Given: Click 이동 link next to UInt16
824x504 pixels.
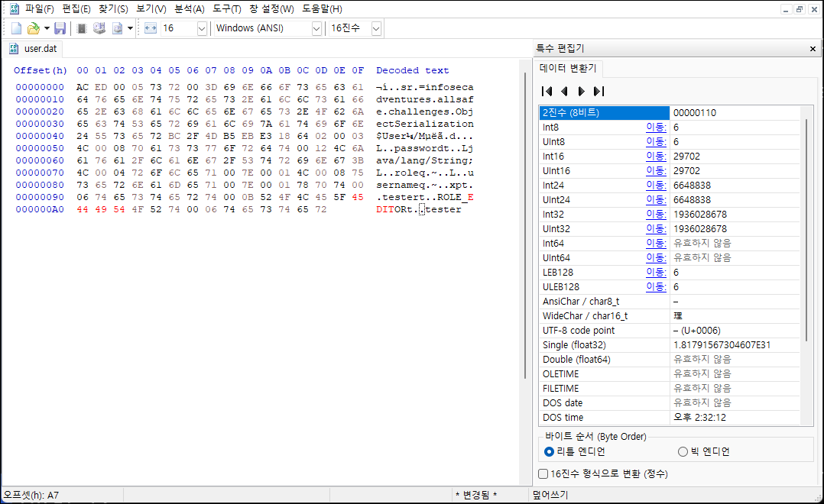Looking at the screenshot, I should coord(656,170).
